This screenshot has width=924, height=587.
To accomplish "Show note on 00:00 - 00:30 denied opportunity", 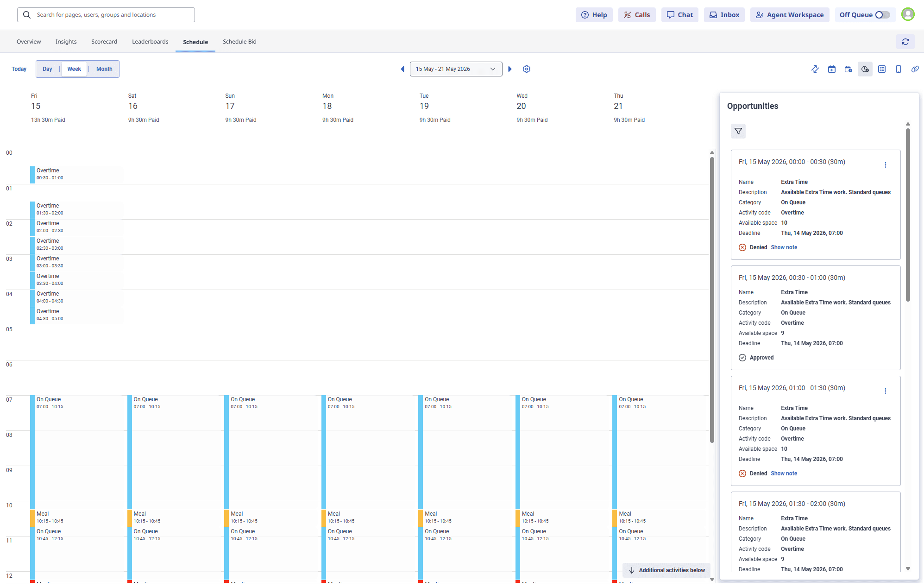I will [784, 247].
